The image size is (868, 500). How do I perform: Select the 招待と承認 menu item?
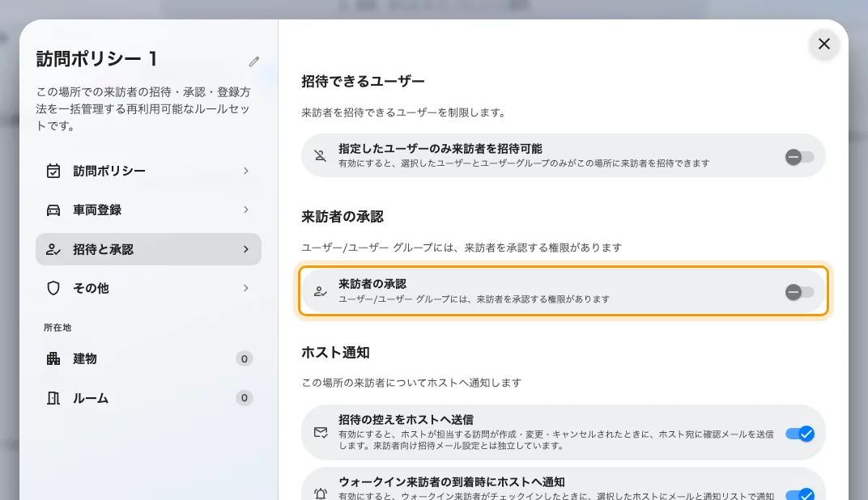(148, 249)
